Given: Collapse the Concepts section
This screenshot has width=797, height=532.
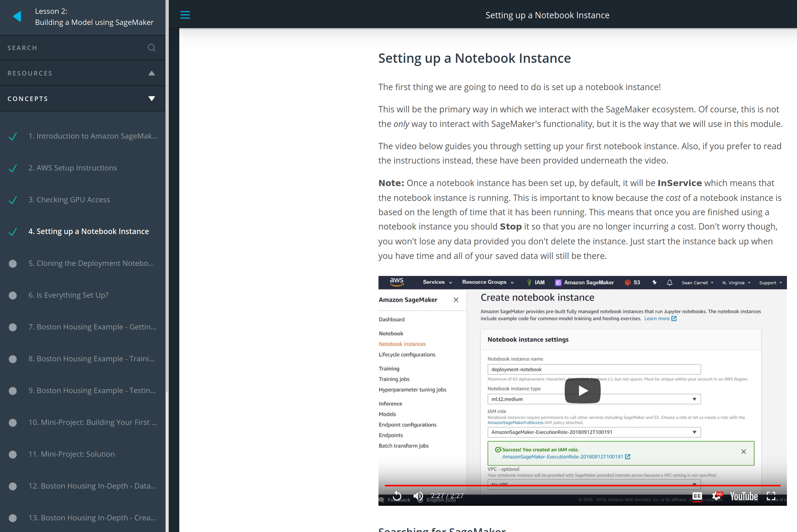Looking at the screenshot, I should pyautogui.click(x=83, y=99).
